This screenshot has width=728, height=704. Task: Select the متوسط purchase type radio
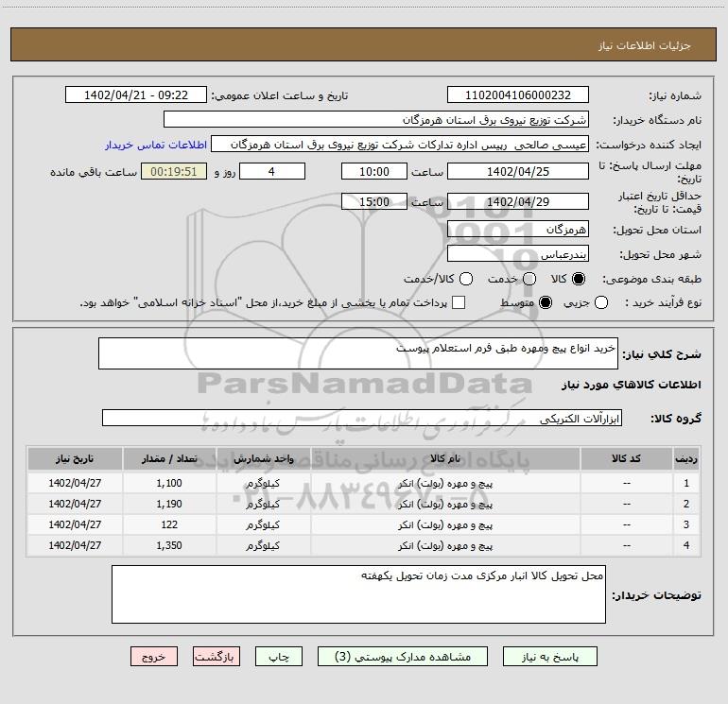point(546,303)
